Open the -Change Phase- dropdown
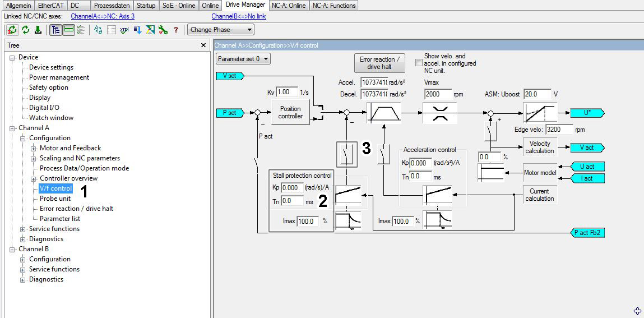The width and height of the screenshot is (644, 318). pyautogui.click(x=221, y=30)
